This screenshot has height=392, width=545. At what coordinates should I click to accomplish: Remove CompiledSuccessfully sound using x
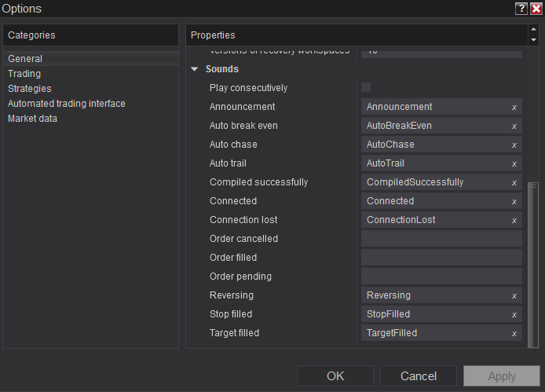point(514,182)
